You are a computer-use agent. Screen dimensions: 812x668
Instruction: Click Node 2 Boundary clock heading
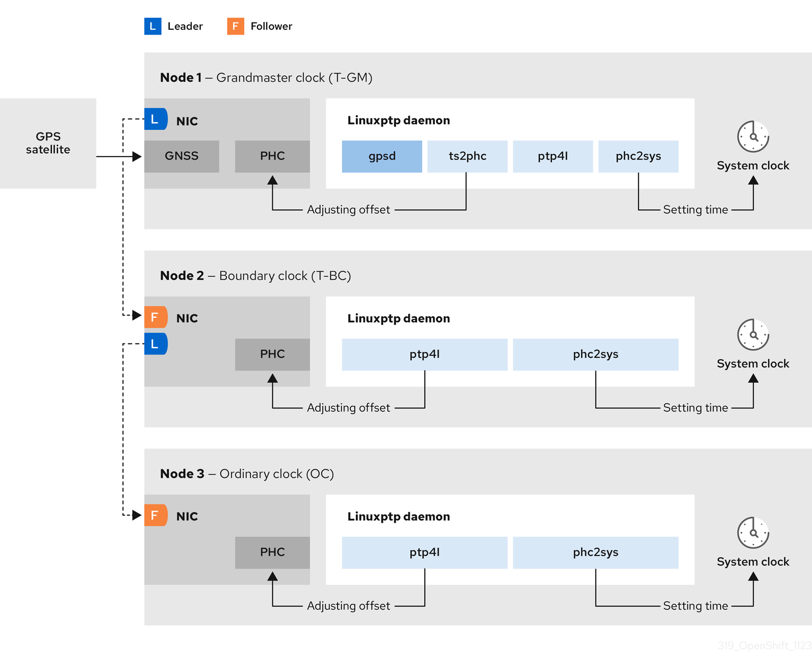255,276
